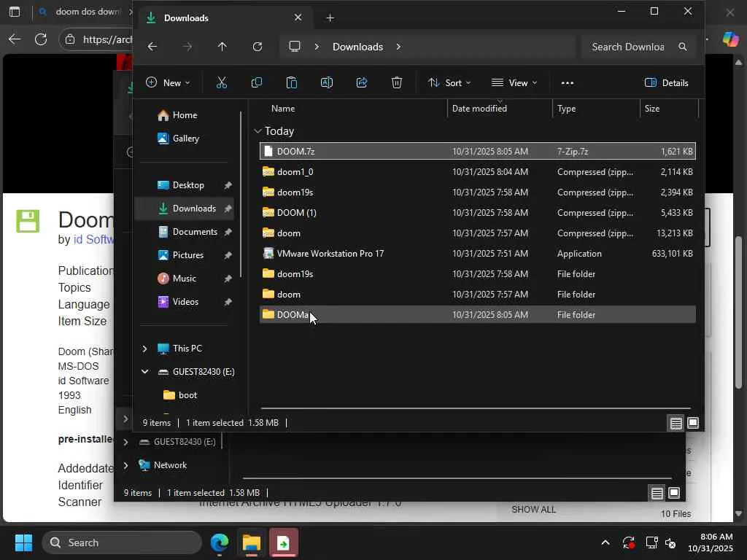Click the search magnifier in Explorer
Viewport: 747px width, 560px height.
[x=682, y=47]
